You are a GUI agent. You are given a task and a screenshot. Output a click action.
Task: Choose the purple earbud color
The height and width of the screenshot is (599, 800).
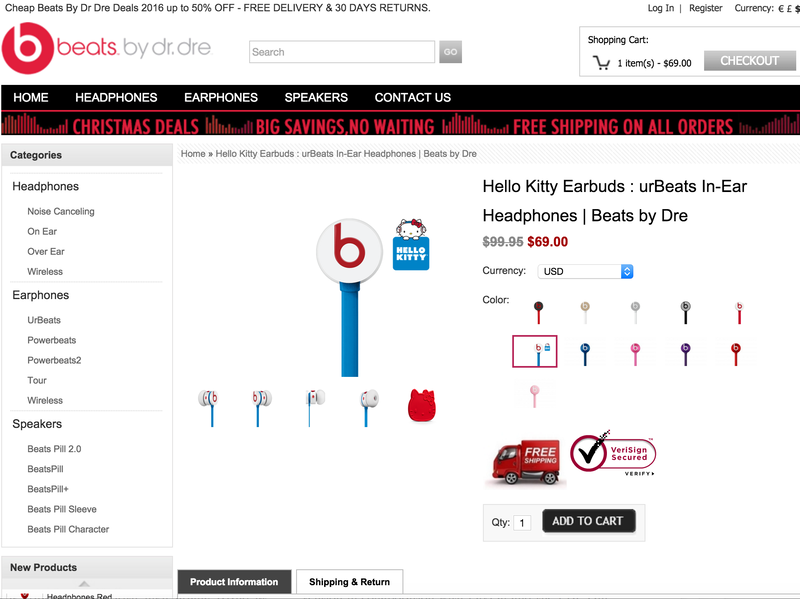tap(685, 354)
